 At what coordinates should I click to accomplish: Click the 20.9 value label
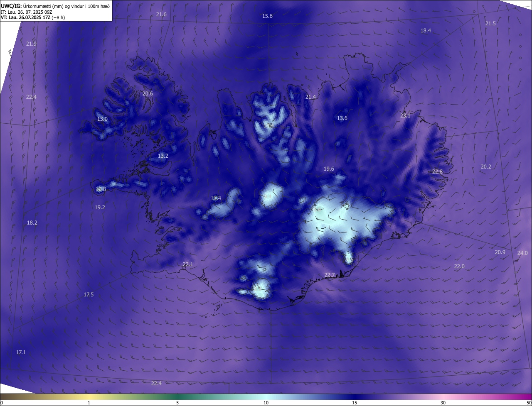500,252
